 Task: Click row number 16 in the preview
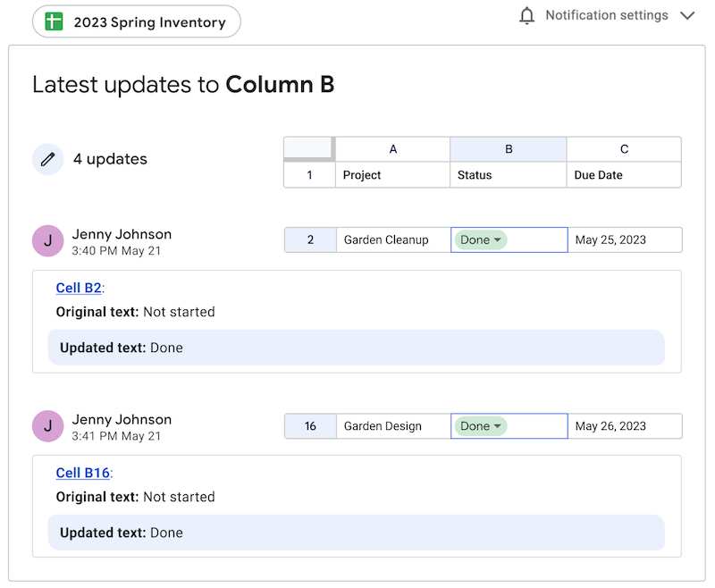[310, 425]
